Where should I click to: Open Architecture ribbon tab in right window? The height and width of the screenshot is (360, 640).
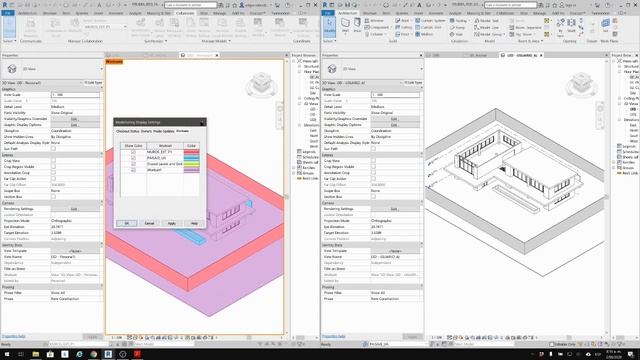click(x=347, y=13)
